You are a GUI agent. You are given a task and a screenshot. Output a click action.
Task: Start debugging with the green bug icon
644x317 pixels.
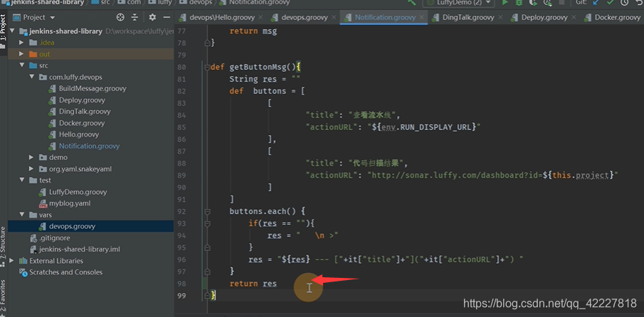point(519,2)
